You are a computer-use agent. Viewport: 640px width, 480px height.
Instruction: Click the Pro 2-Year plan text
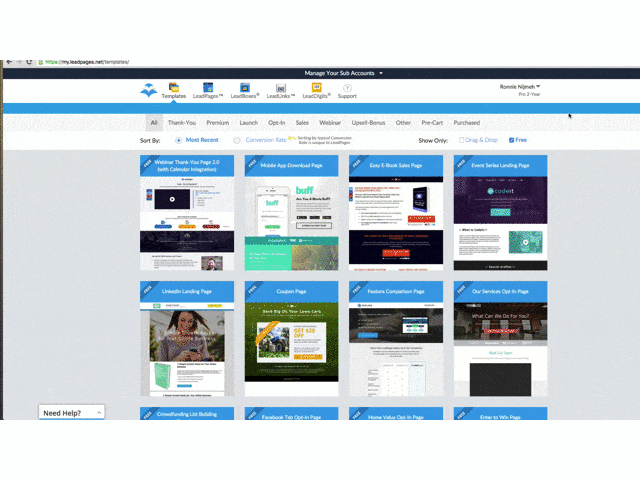[x=529, y=94]
